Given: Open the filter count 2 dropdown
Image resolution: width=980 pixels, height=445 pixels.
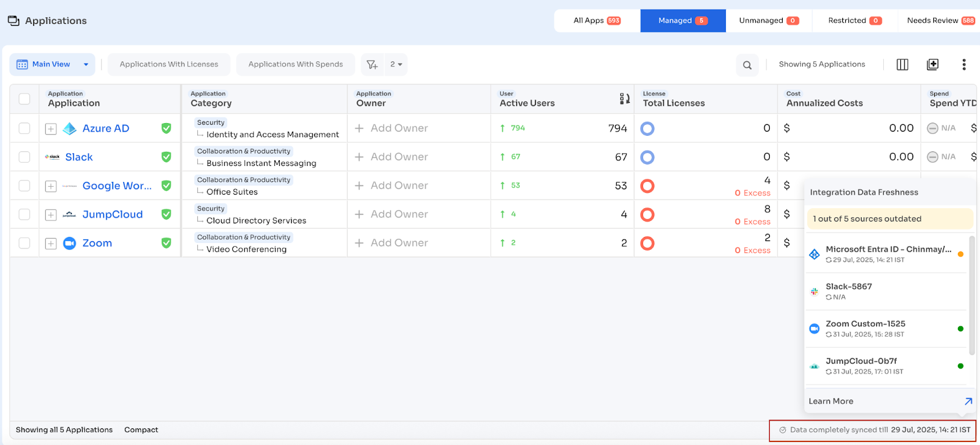Looking at the screenshot, I should 396,64.
